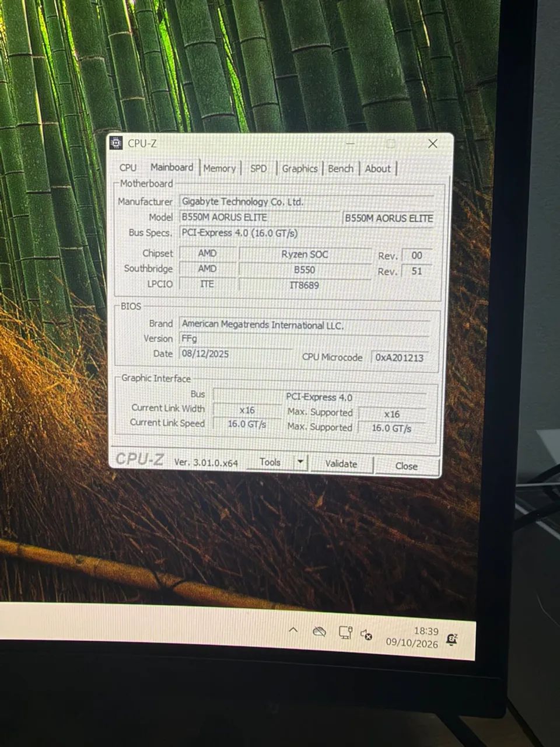Image resolution: width=560 pixels, height=747 pixels.
Task: Switch to the CPU tab
Action: pyautogui.click(x=128, y=167)
